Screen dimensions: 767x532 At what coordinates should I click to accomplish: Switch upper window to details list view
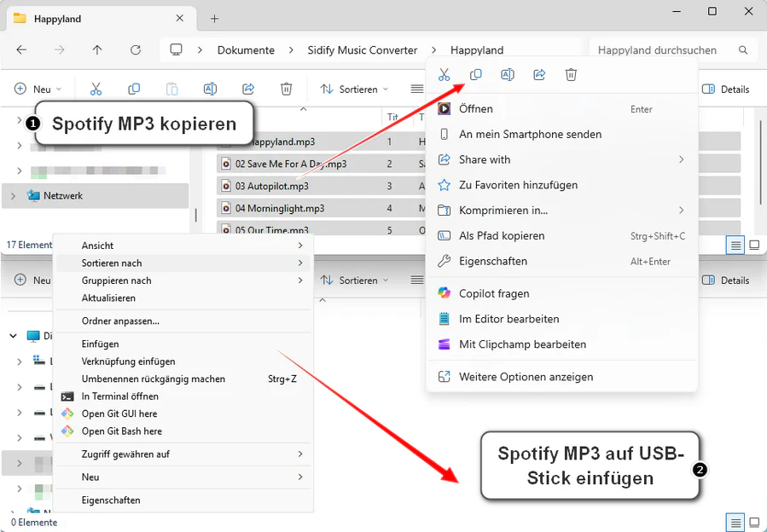(x=735, y=245)
